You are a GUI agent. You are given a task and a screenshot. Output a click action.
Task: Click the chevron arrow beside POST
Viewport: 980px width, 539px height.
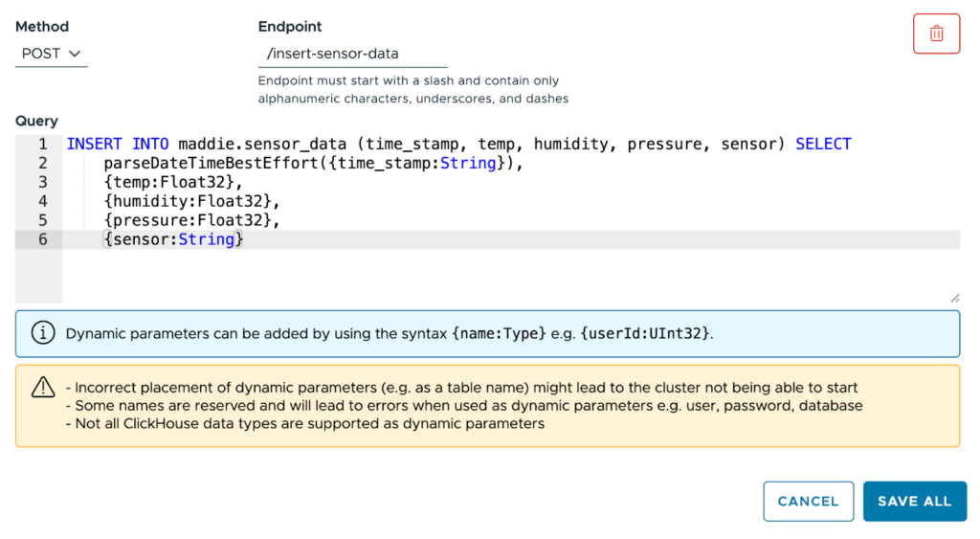coord(75,55)
